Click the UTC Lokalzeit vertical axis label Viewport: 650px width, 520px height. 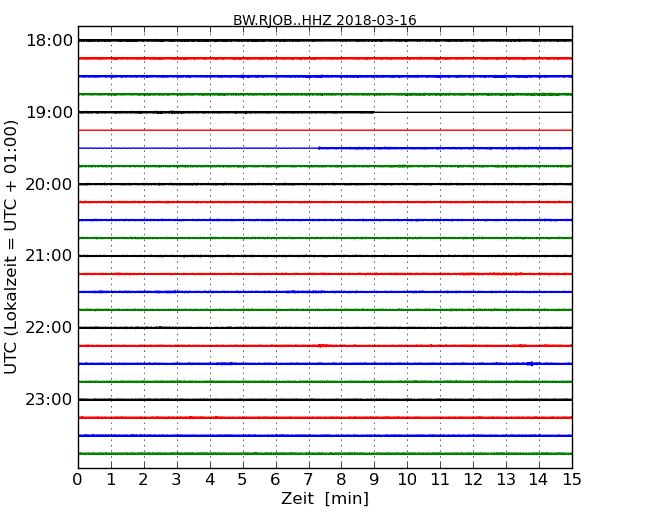coord(11,247)
